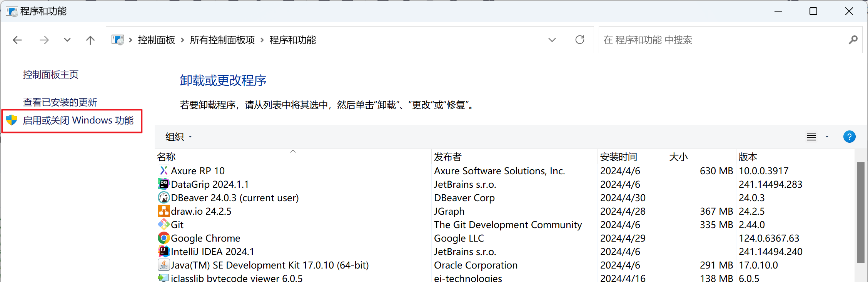Select 控制面板 breadcrumb item

click(157, 40)
